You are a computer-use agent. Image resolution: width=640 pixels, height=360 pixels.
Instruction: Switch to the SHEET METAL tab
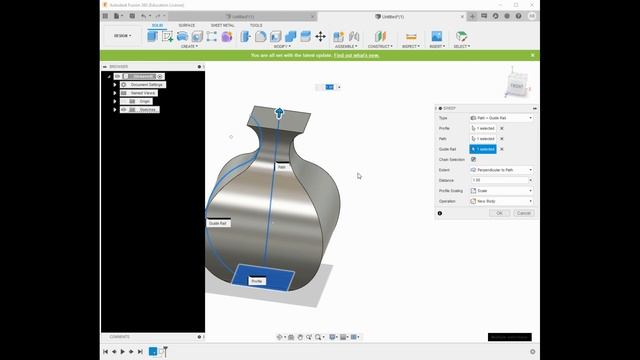pos(222,25)
